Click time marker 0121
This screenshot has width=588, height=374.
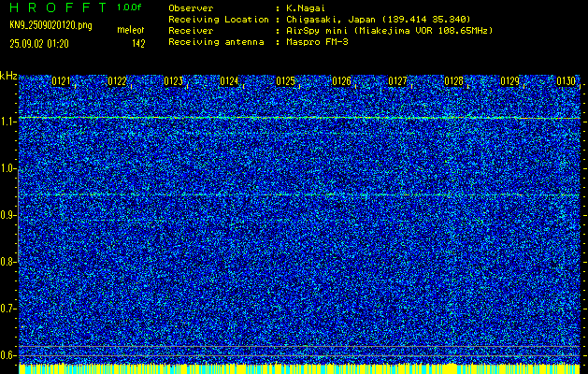(x=61, y=81)
